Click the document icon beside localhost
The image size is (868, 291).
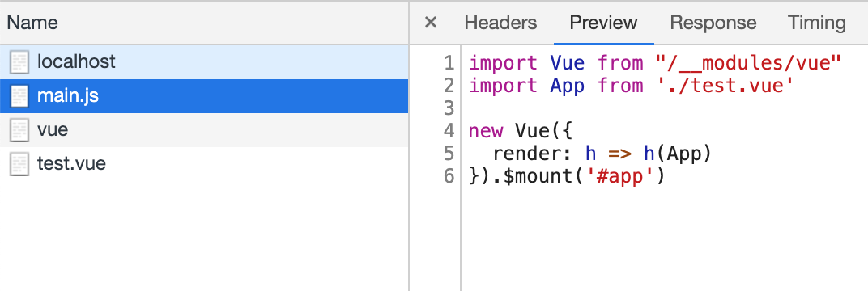[19, 62]
